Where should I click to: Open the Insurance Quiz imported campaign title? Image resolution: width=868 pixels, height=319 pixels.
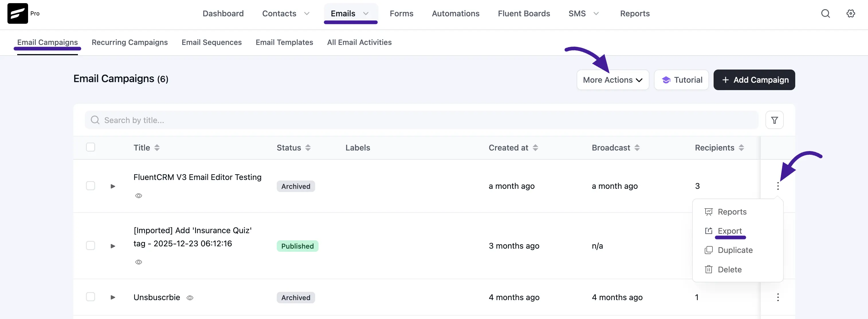point(193,237)
